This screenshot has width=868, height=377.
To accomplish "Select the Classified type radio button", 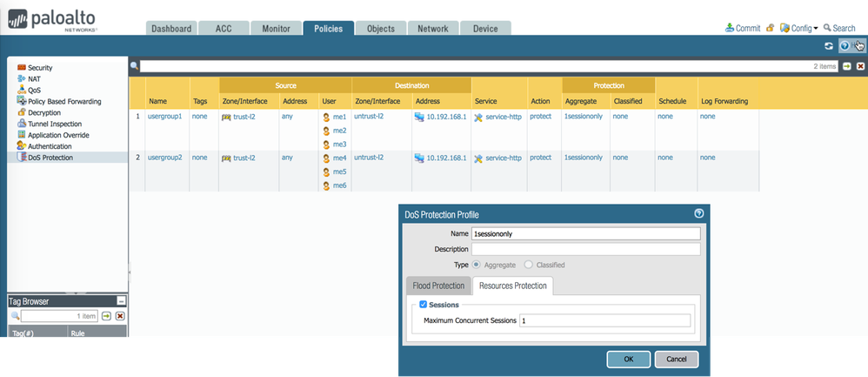I will (x=528, y=265).
